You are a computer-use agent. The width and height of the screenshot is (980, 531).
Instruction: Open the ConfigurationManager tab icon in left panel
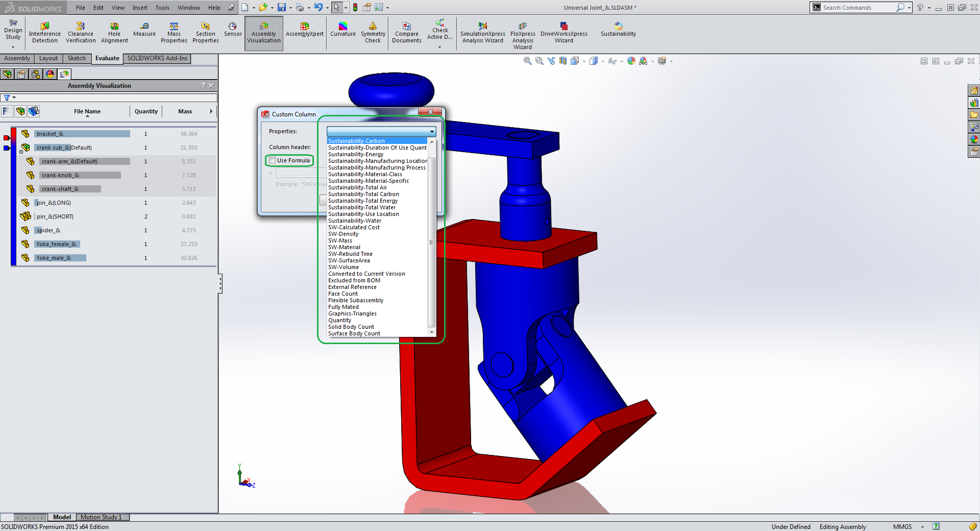(x=36, y=74)
